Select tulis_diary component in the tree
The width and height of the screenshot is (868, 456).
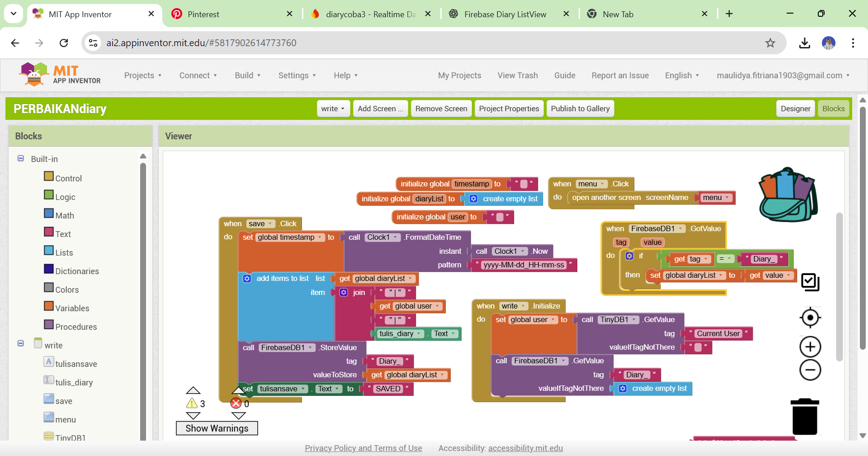pos(74,382)
